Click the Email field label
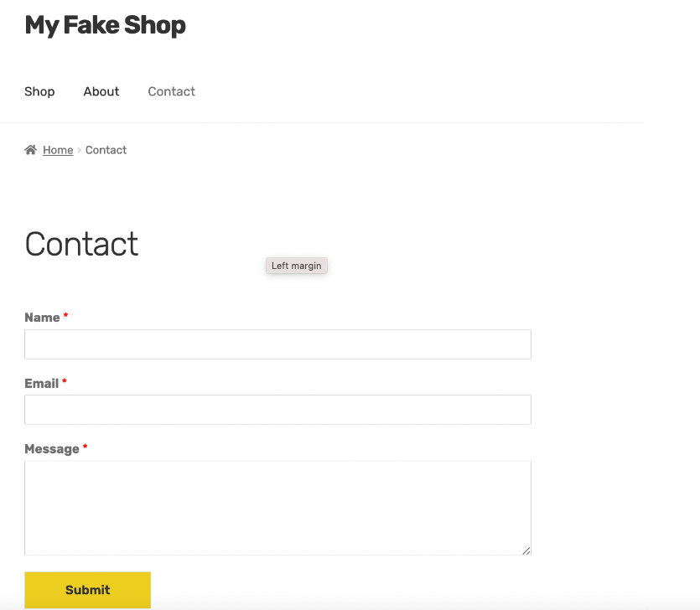Screen dimensions: 700x610 tap(41, 383)
